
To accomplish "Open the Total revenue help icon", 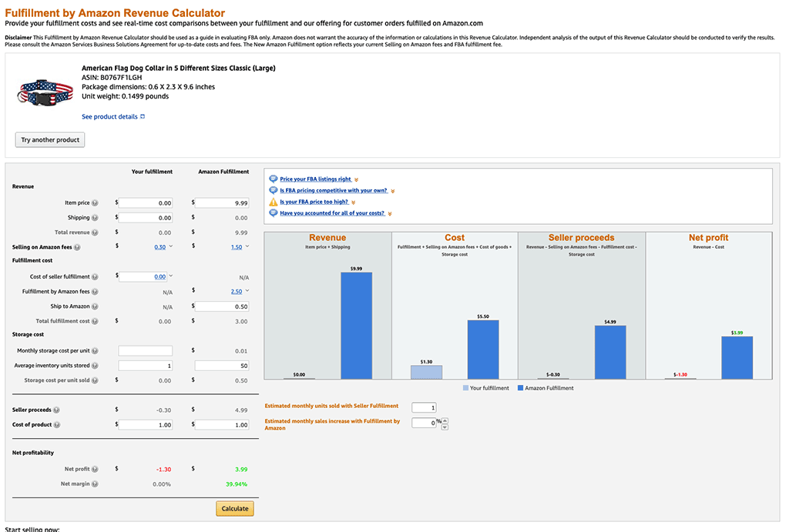I will click(95, 233).
